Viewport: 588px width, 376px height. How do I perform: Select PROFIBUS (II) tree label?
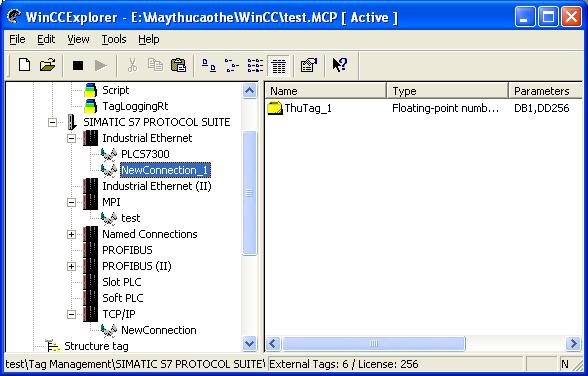pyautogui.click(x=137, y=266)
